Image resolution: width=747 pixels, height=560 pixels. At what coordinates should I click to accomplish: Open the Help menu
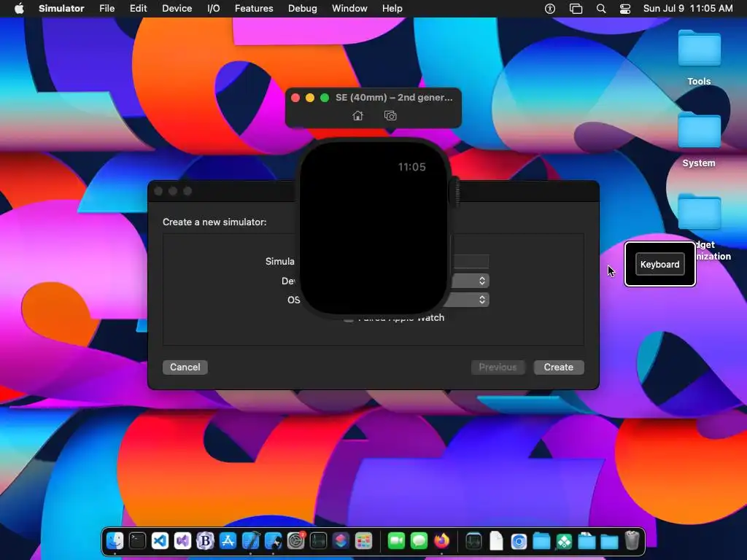pos(392,9)
